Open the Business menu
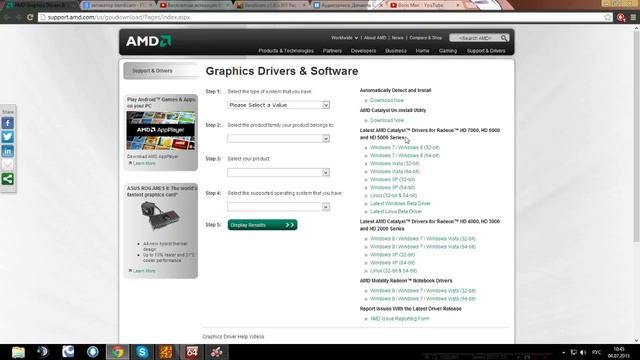Screen dimensions: 640x360 [x=396, y=51]
